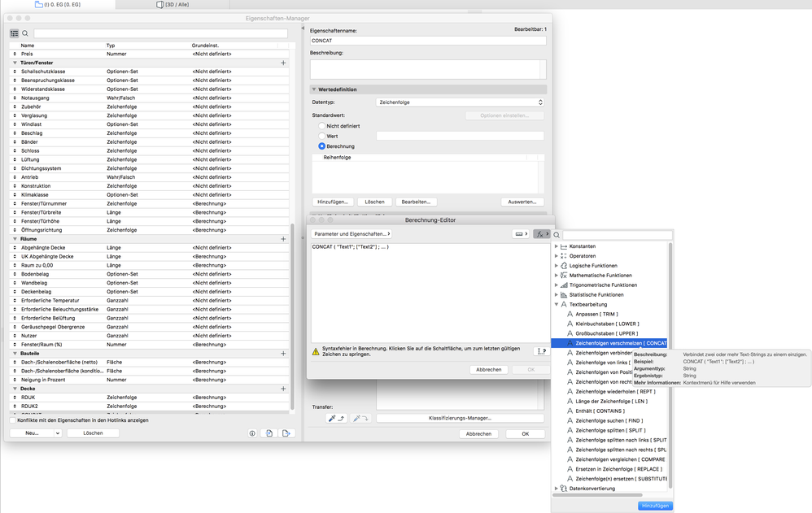Select the Nicht definiert radio button
Image resolution: width=812 pixels, height=513 pixels.
point(321,126)
